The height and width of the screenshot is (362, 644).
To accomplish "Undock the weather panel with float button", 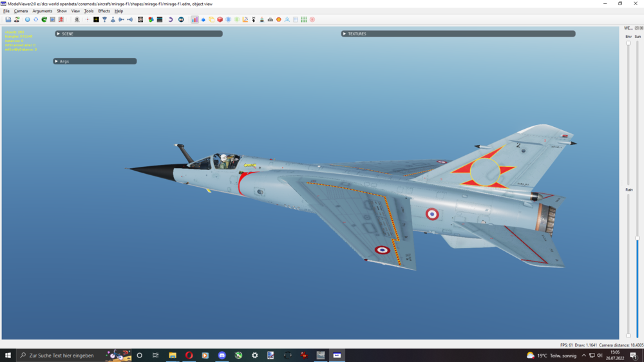I will point(637,28).
